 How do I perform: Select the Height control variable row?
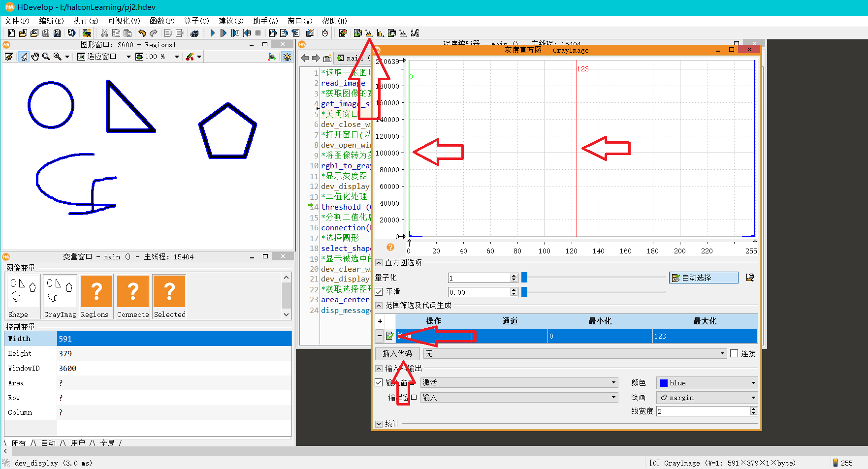pos(148,353)
